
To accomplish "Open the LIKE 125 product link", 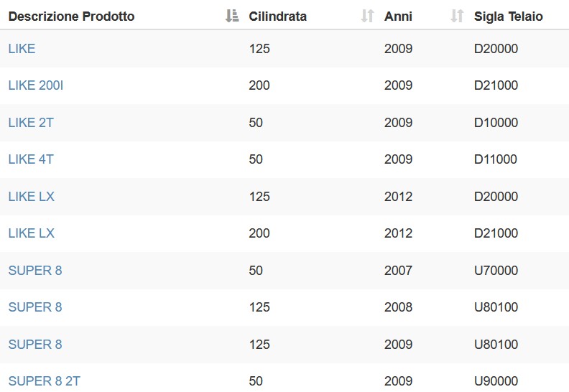I will [x=22, y=49].
